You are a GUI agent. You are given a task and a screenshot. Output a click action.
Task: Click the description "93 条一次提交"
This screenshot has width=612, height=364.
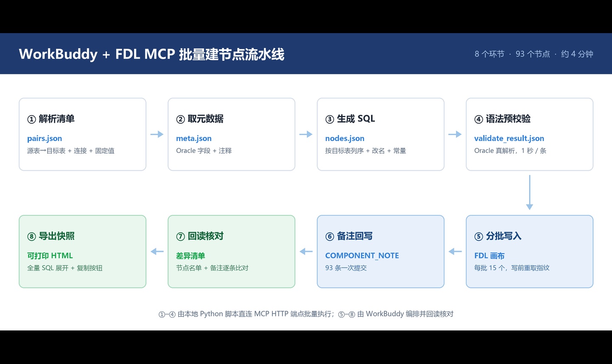pyautogui.click(x=346, y=268)
